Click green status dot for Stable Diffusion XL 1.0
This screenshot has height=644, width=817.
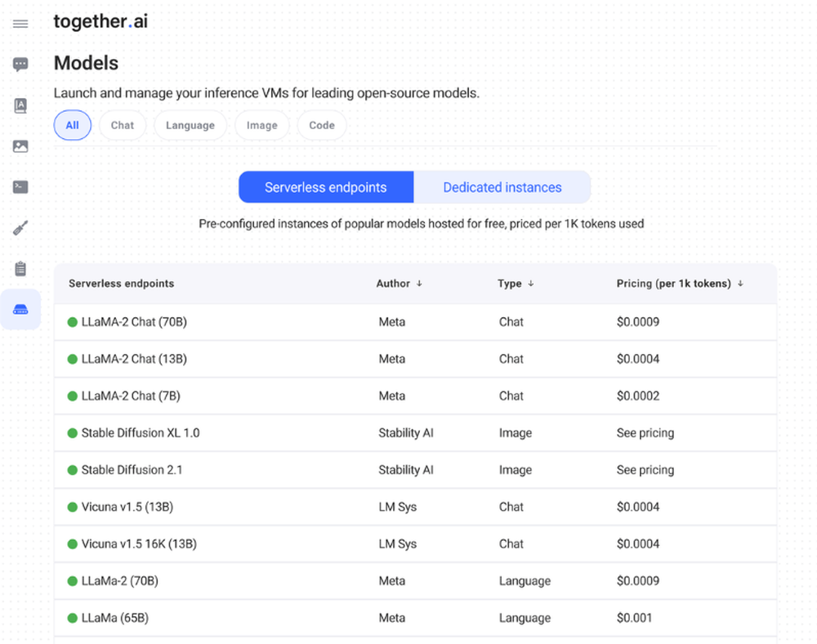[73, 433]
